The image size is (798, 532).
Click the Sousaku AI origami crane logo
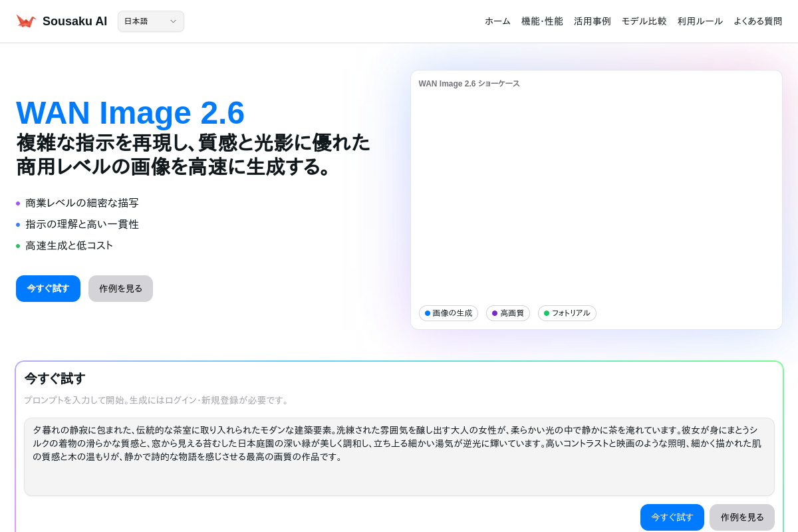(26, 21)
